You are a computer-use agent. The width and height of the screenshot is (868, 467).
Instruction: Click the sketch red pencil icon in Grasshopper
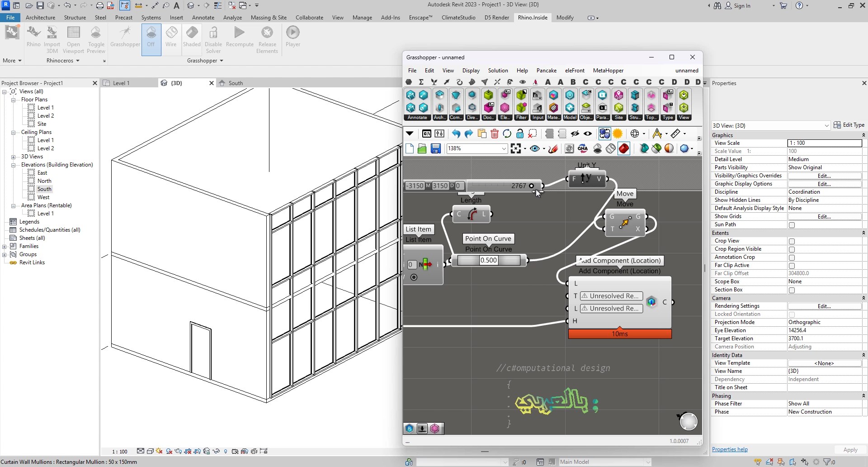click(552, 148)
